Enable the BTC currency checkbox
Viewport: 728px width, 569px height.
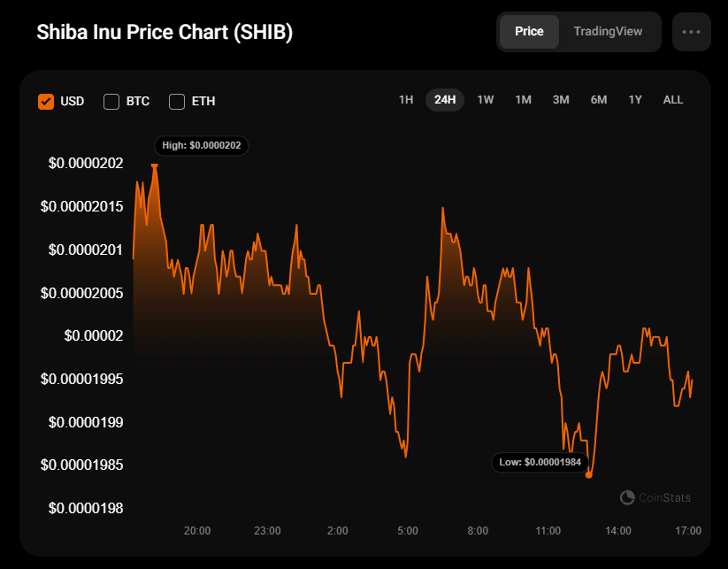(111, 101)
